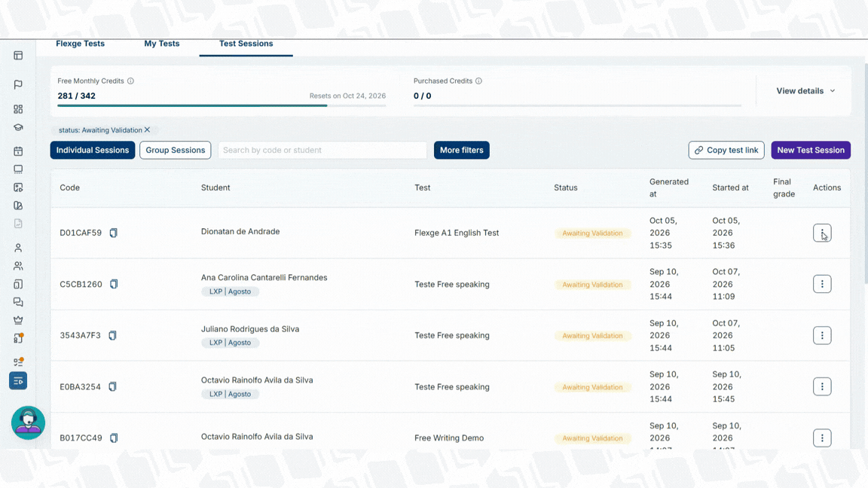Create a New Test Session
868x488 pixels.
(x=811, y=150)
